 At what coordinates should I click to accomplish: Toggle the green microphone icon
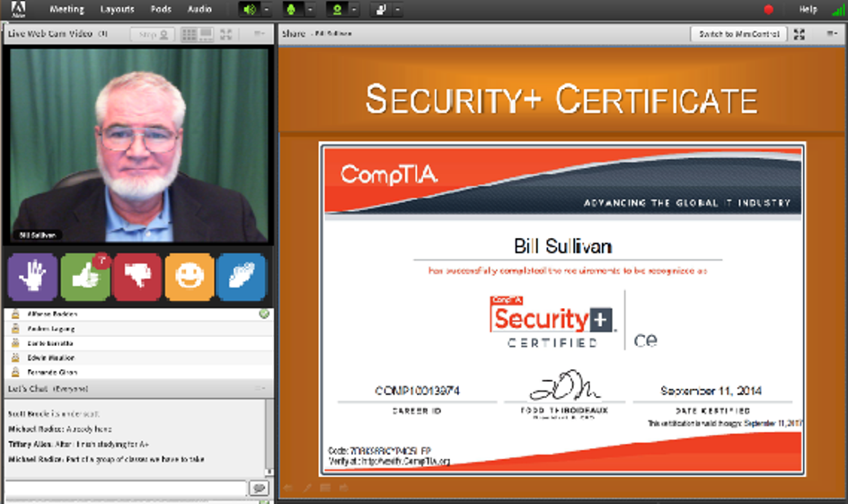[x=291, y=9]
